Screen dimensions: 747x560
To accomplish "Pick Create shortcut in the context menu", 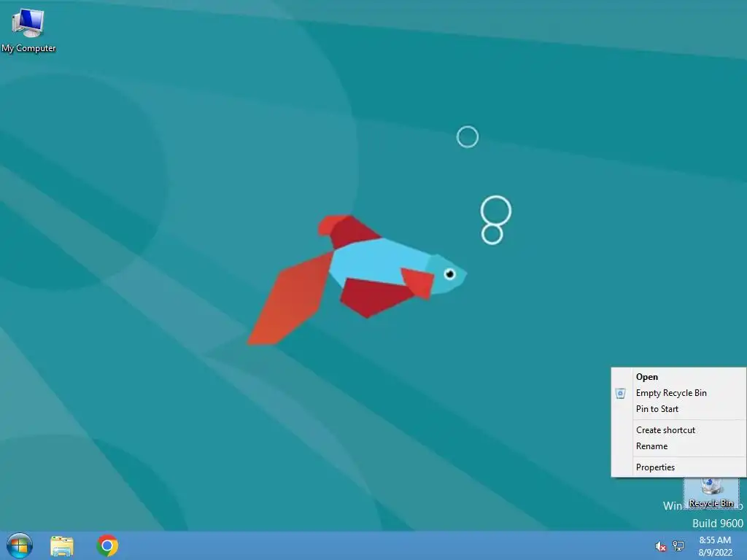I will pos(678,430).
